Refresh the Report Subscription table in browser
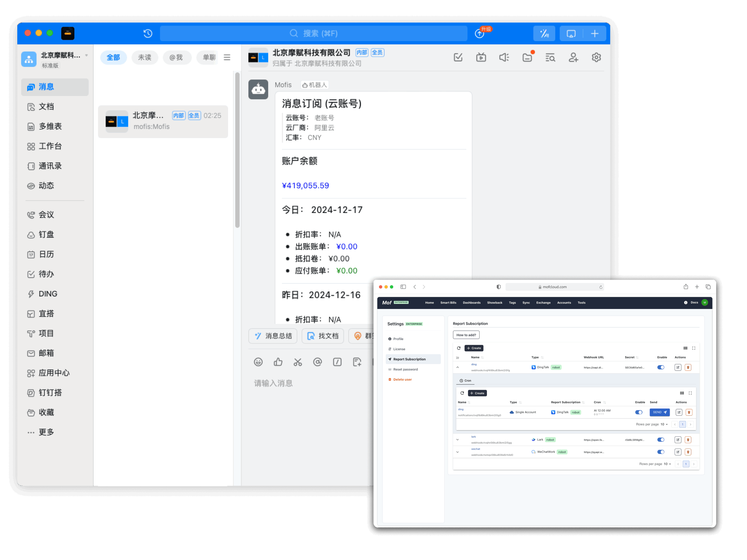The image size is (747, 560). pyautogui.click(x=459, y=348)
